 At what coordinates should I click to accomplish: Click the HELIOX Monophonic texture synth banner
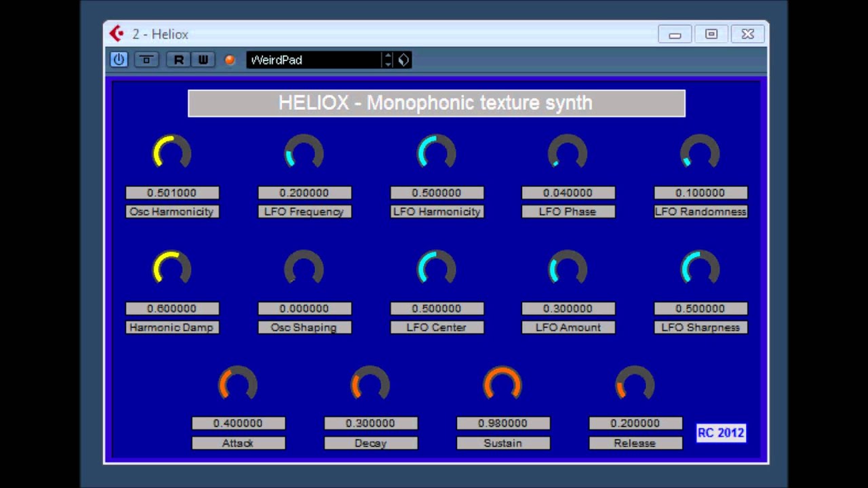point(437,103)
